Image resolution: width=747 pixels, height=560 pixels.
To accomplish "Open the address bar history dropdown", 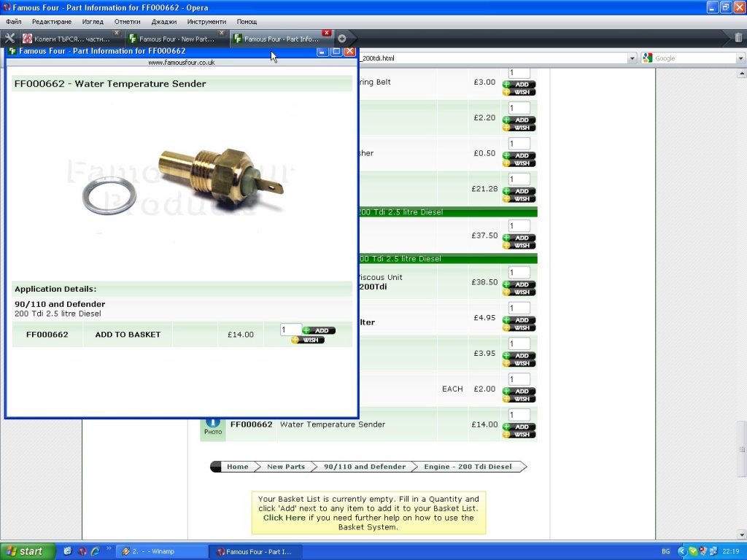I will [632, 58].
